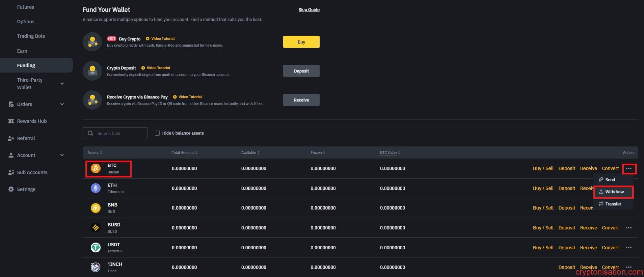Open three-dot more menu for USDT row

pyautogui.click(x=628, y=248)
